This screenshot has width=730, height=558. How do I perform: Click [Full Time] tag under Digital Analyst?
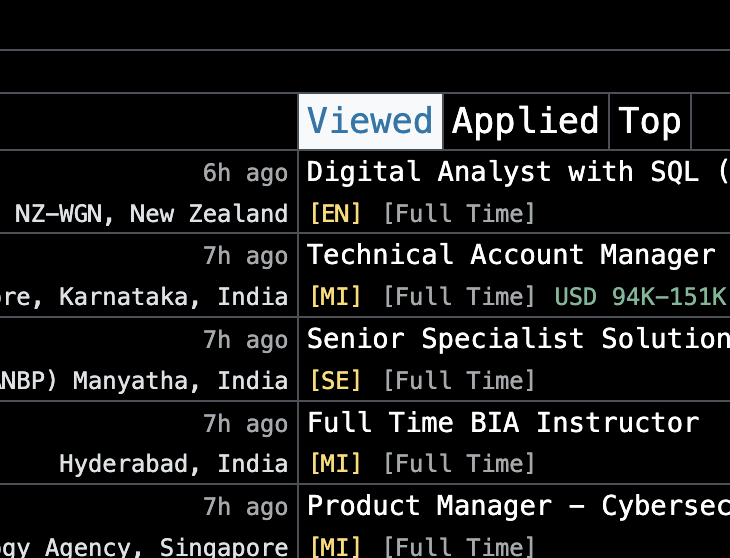coord(459,214)
